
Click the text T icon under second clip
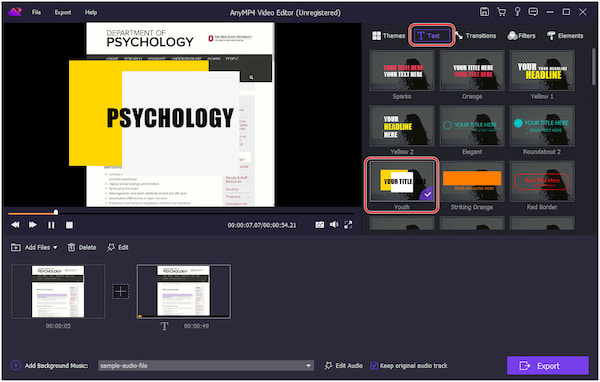164,326
